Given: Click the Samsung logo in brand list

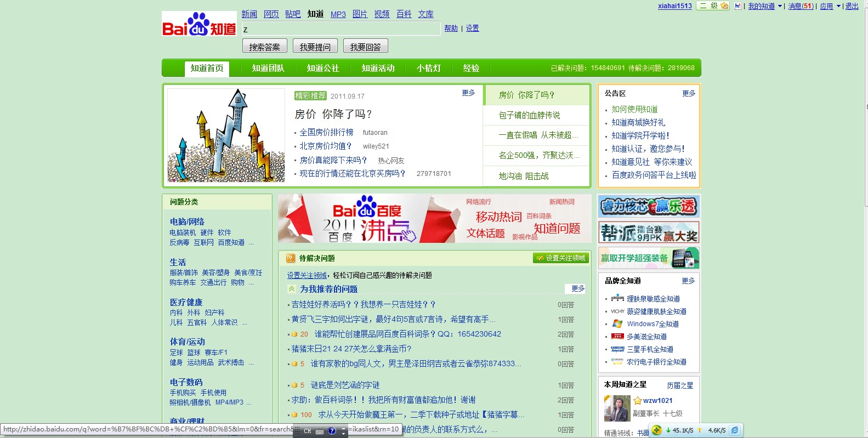Looking at the screenshot, I should [x=617, y=349].
